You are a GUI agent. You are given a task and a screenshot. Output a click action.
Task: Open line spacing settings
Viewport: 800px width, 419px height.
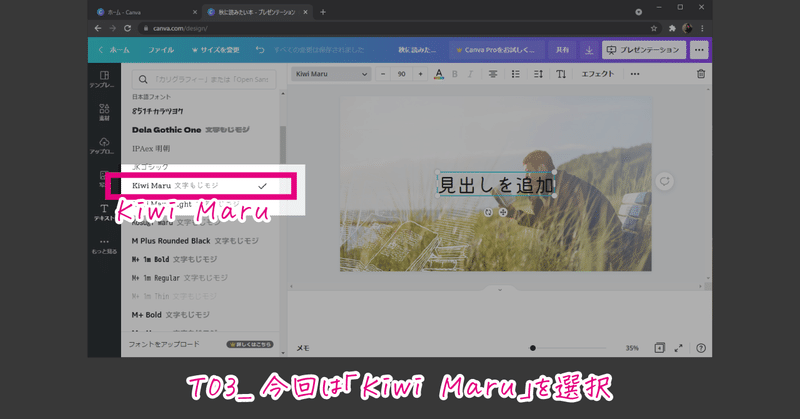pyautogui.click(x=538, y=74)
